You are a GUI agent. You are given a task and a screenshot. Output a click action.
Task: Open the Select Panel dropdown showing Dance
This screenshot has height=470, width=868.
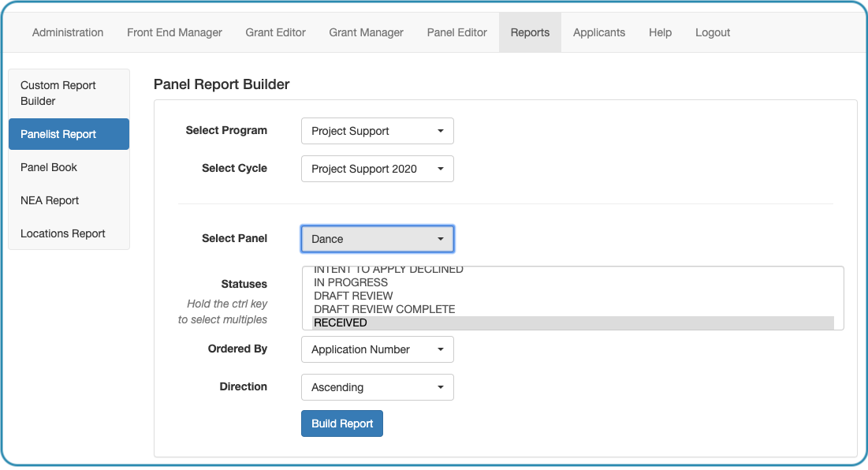pos(378,239)
